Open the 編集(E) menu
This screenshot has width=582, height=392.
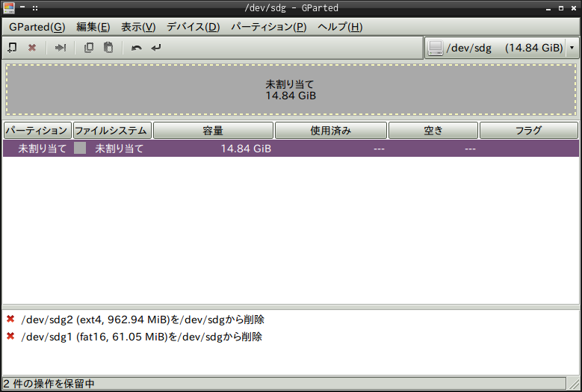click(x=93, y=27)
